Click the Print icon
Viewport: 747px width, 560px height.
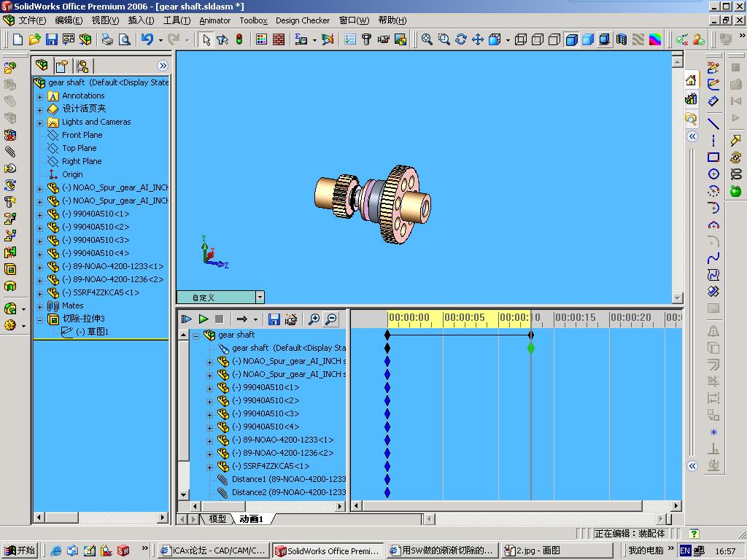pos(108,39)
